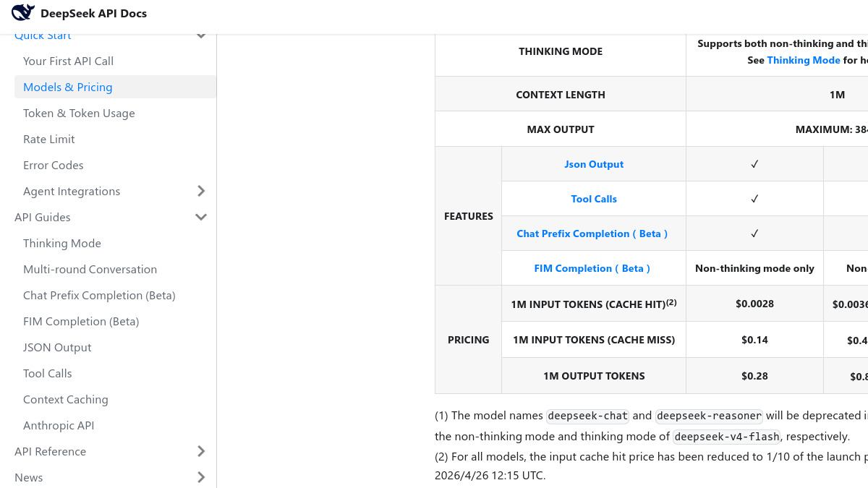Expand the API Reference chevron
Viewport: 868px width, 488px height.
click(201, 451)
